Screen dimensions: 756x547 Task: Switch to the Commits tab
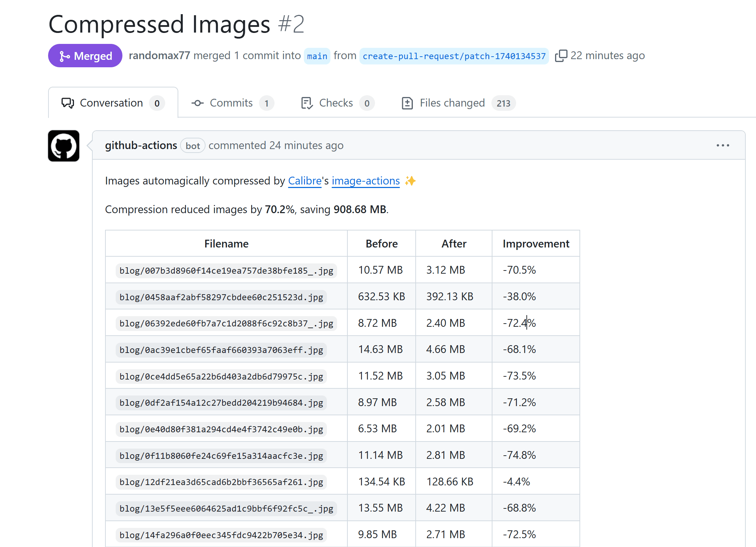click(x=231, y=103)
